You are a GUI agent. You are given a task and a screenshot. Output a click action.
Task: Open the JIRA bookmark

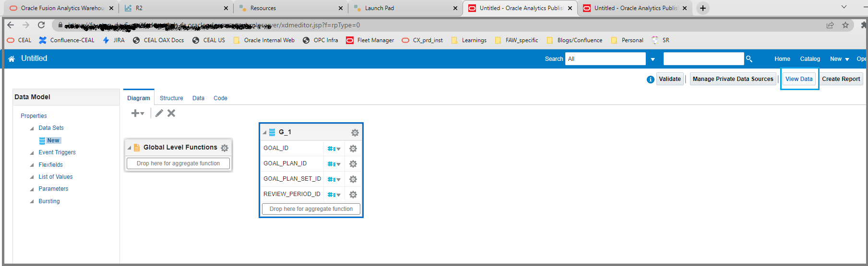pos(114,40)
